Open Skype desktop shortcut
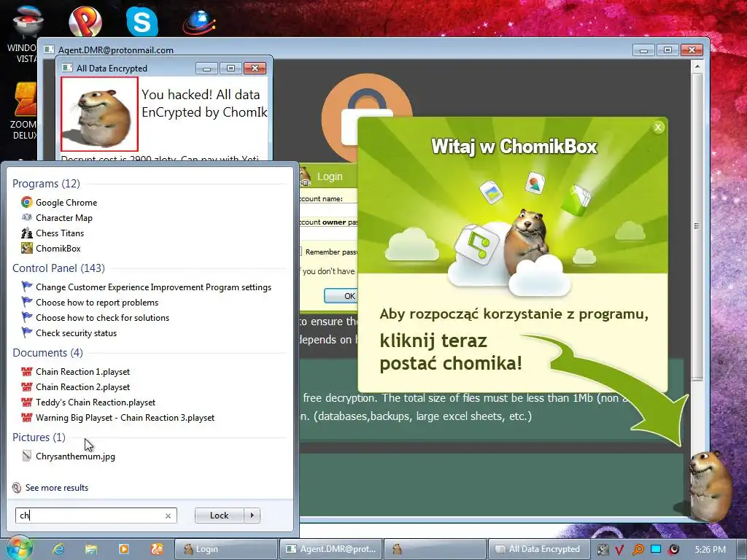 (142, 21)
